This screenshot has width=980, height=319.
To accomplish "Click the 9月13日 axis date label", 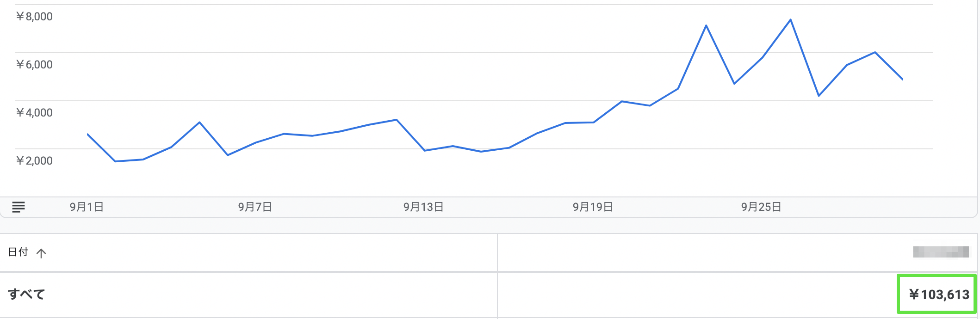I will pos(423,207).
